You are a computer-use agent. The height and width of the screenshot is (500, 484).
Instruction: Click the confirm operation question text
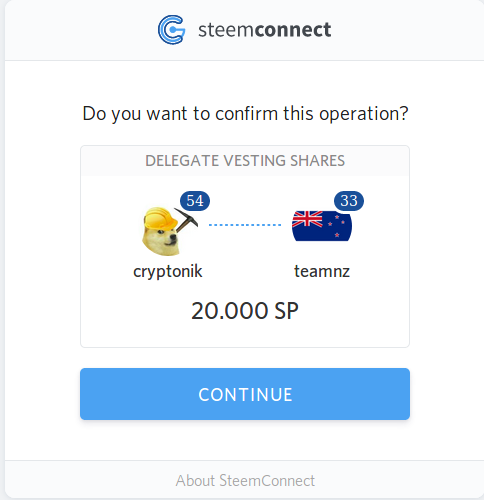point(245,114)
